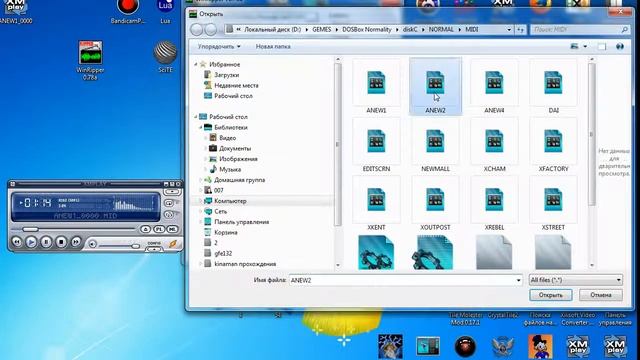
Task: Select the XFACTORY file
Action: 553,145
